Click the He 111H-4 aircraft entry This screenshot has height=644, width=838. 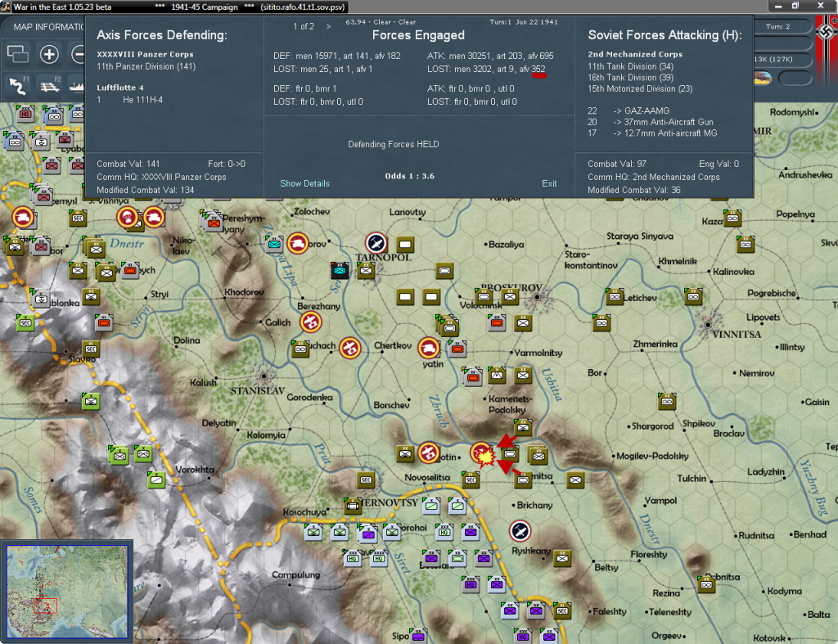point(142,100)
